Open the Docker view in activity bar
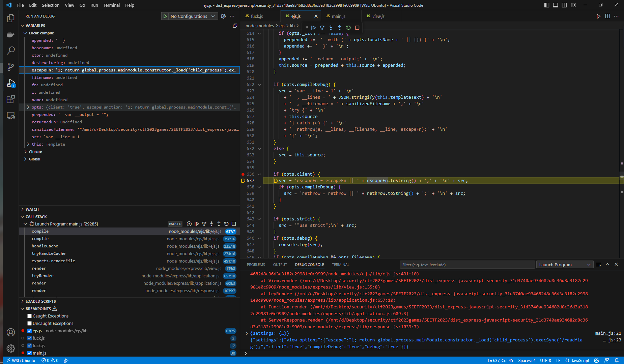 11,34
